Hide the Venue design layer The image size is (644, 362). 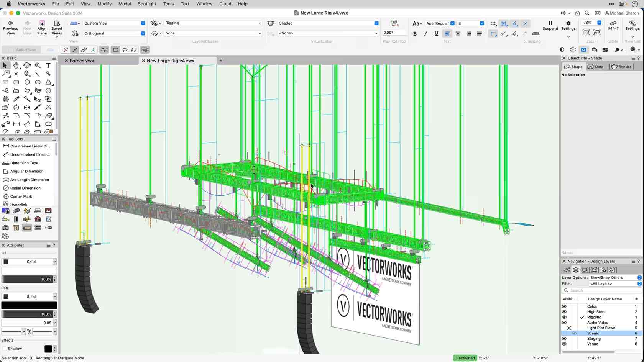[x=564, y=344]
